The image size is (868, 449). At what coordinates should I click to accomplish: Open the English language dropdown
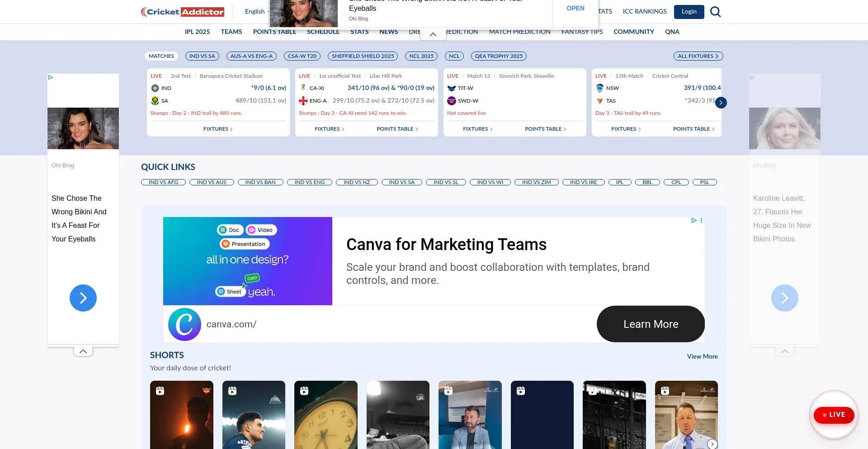click(x=256, y=12)
